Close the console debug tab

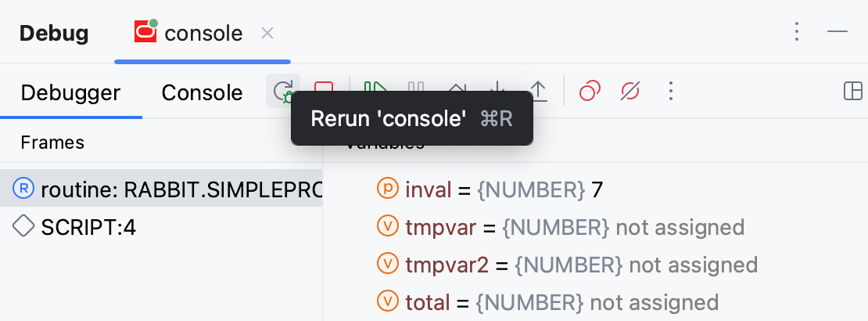[267, 33]
